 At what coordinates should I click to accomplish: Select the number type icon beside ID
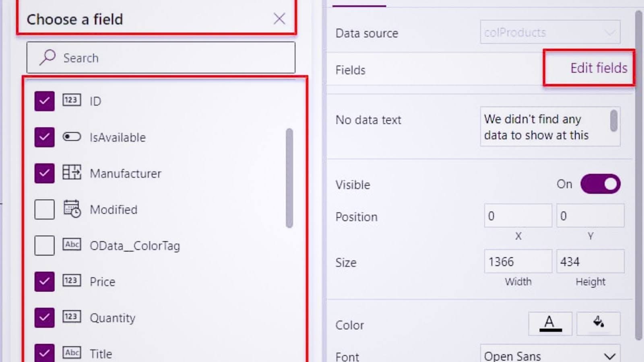(x=72, y=101)
